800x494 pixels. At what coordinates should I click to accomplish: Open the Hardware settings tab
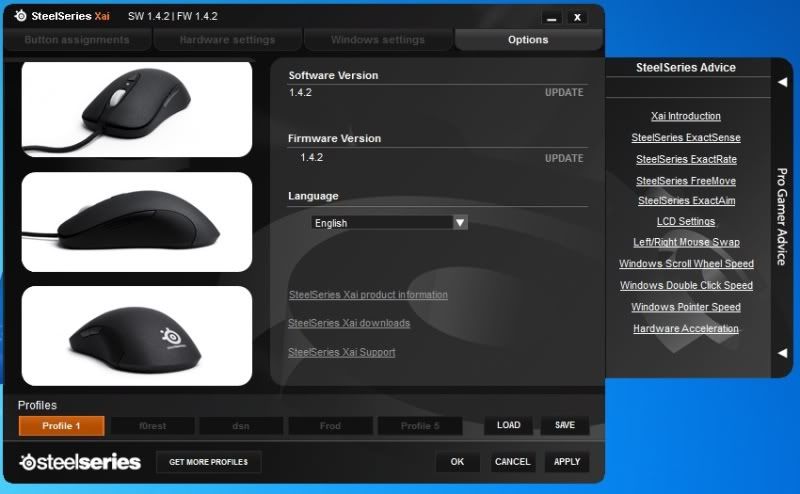[x=228, y=40]
